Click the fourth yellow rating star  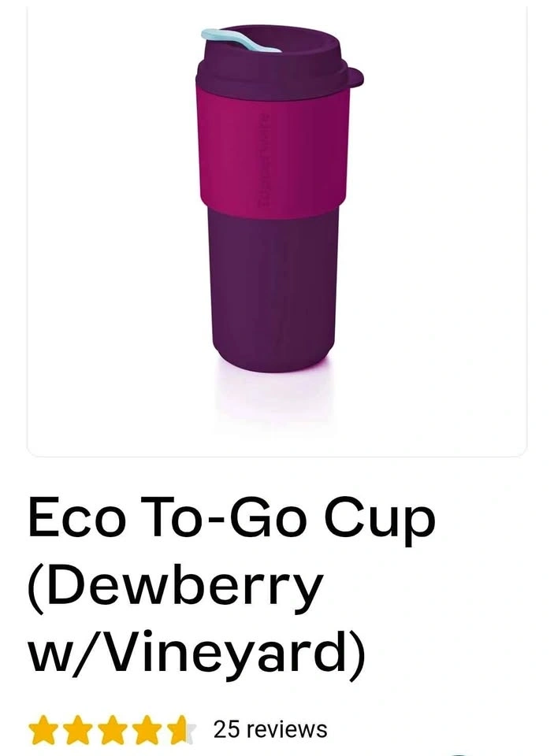point(147,729)
